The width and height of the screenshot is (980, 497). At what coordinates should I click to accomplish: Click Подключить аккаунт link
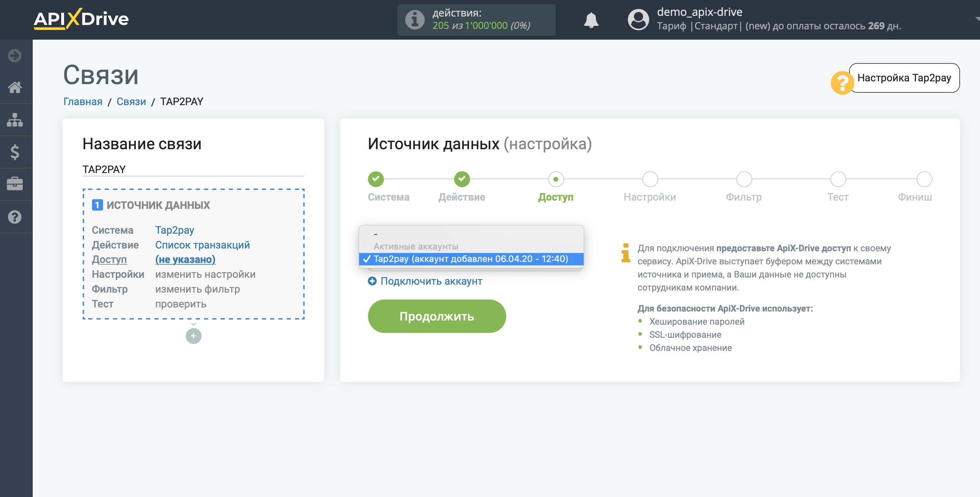click(431, 281)
